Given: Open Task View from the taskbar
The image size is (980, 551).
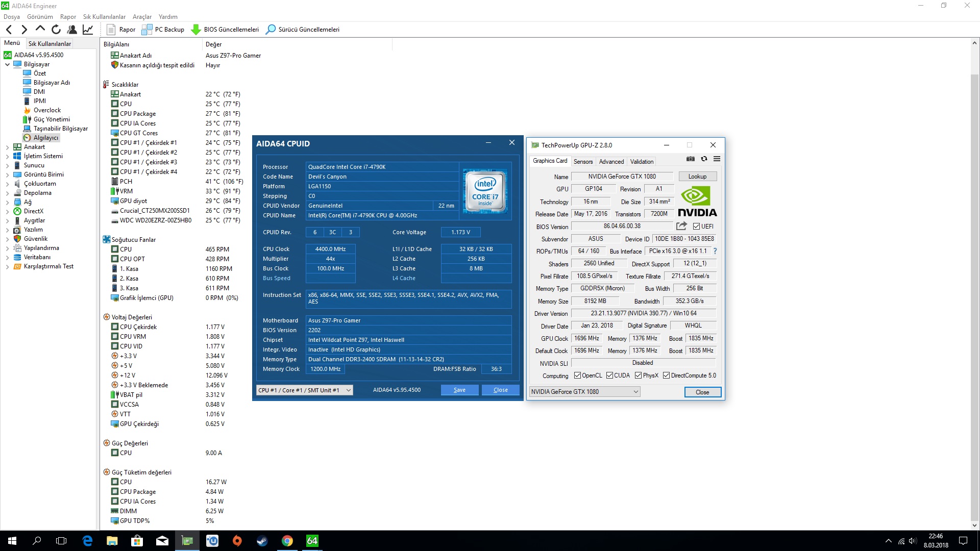Looking at the screenshot, I should [x=61, y=541].
